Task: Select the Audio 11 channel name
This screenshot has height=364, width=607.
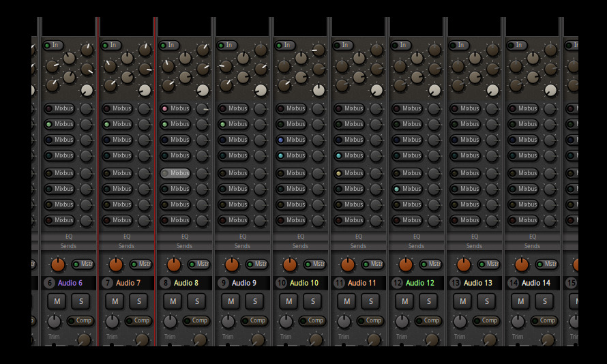Action: [x=361, y=283]
